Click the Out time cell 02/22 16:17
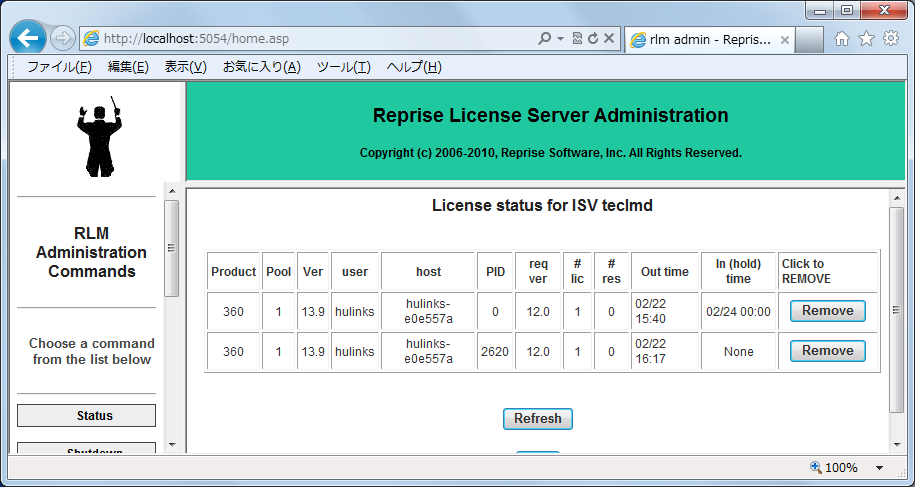This screenshot has width=915, height=487. 665,352
